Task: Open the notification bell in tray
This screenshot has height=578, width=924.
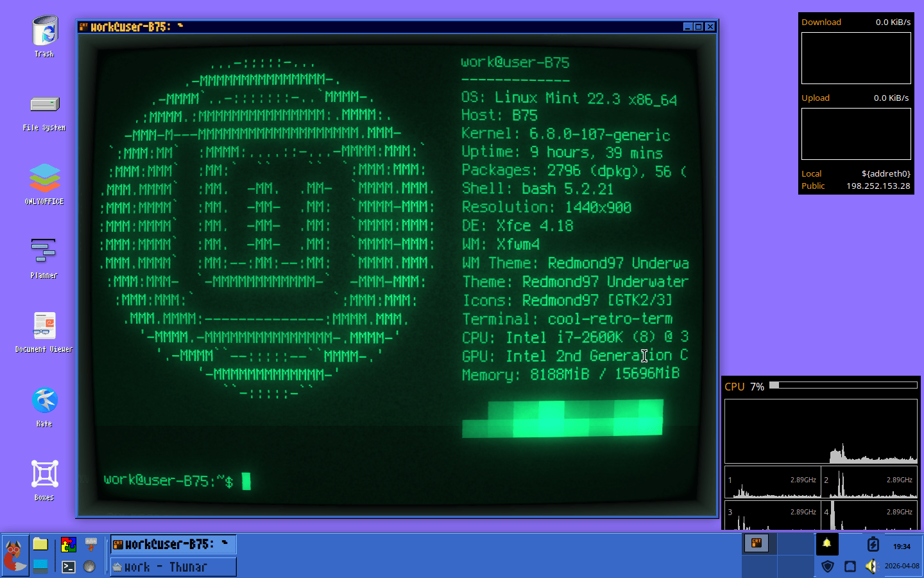Action: click(x=827, y=544)
